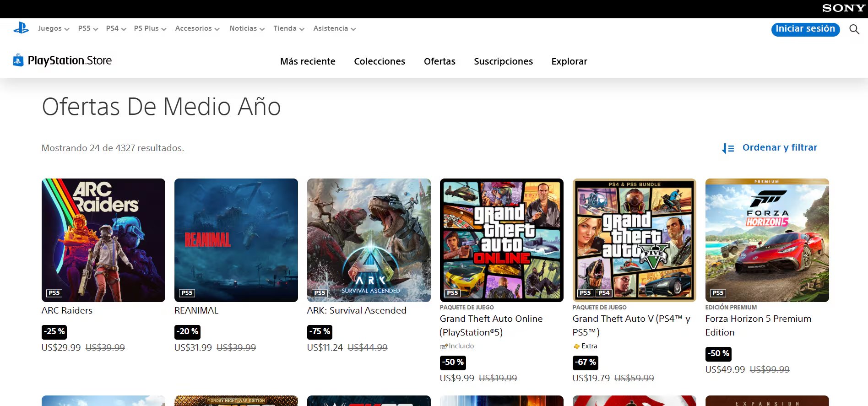
Task: Select the Más reciente tab
Action: [308, 61]
